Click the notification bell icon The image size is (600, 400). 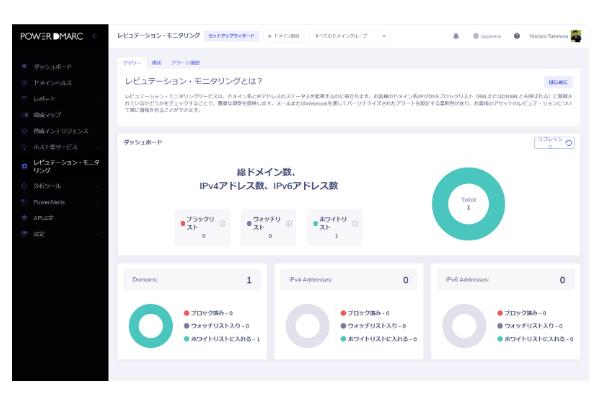[x=456, y=35]
